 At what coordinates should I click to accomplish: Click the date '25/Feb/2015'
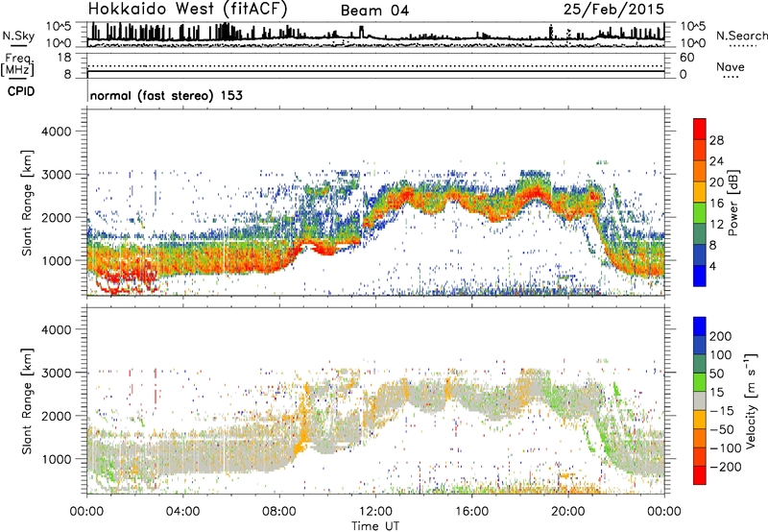point(613,9)
